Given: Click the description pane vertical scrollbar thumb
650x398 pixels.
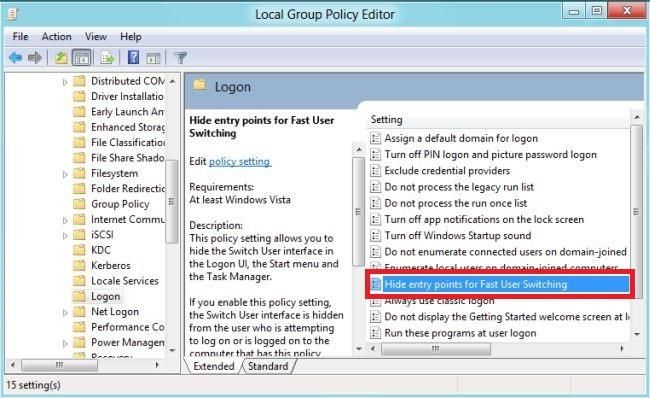Looking at the screenshot, I should tap(359, 212).
